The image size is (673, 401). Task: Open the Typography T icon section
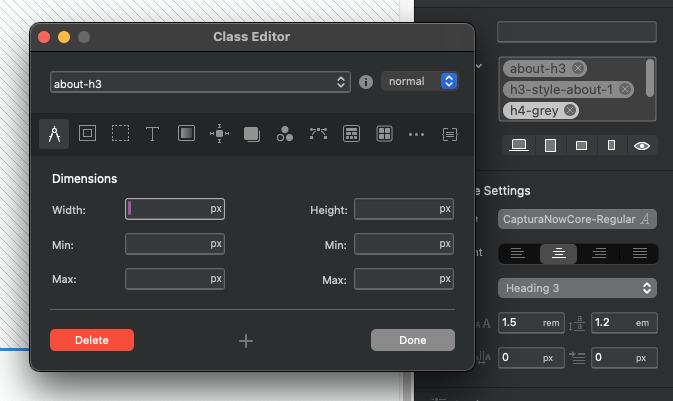[152, 133]
